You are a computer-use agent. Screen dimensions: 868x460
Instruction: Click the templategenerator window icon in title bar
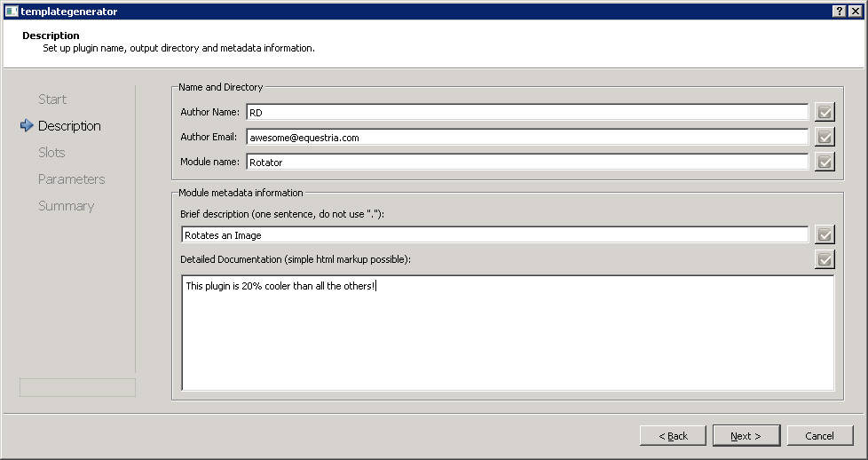pos(11,11)
